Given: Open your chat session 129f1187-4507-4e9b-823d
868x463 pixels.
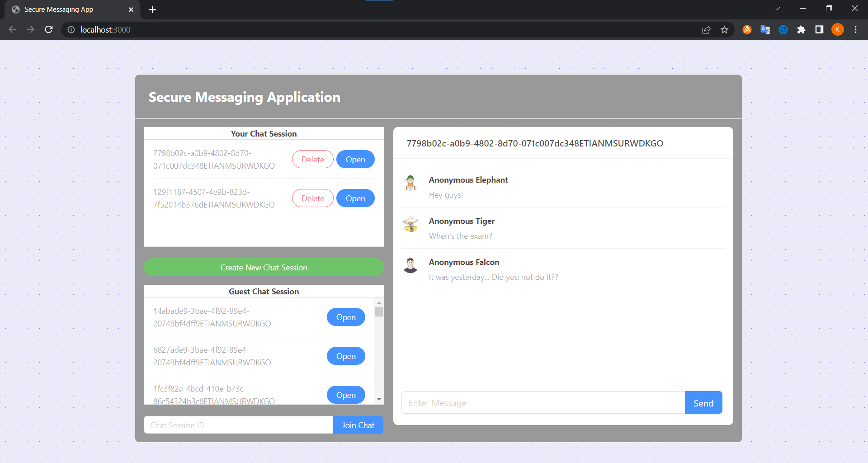Looking at the screenshot, I should click(x=355, y=198).
